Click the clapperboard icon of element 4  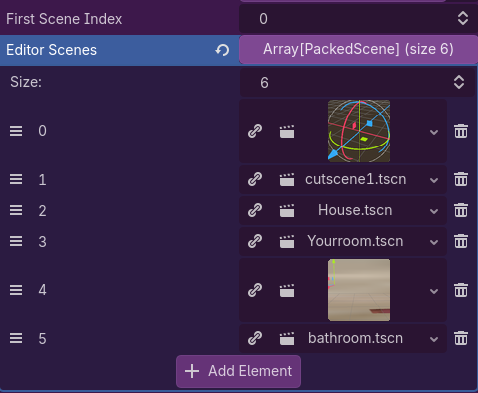coord(287,290)
